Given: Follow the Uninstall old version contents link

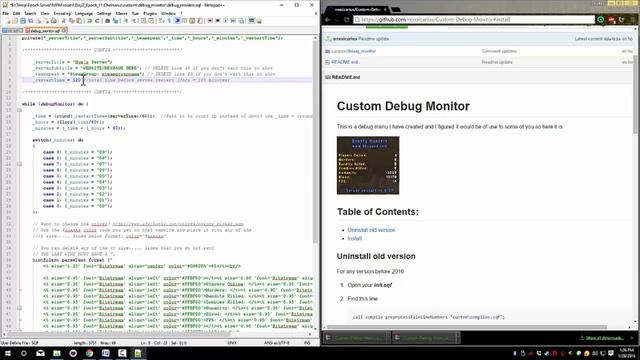Looking at the screenshot, I should 371,230.
